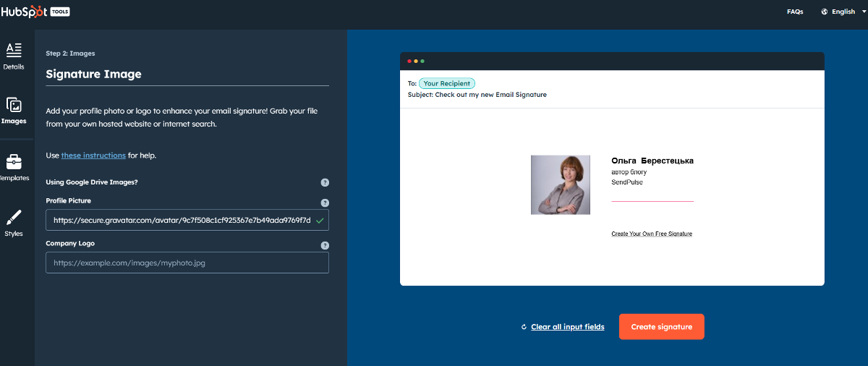This screenshot has height=366, width=868.
Task: Open the Templates sidebar tab
Action: coord(14,167)
